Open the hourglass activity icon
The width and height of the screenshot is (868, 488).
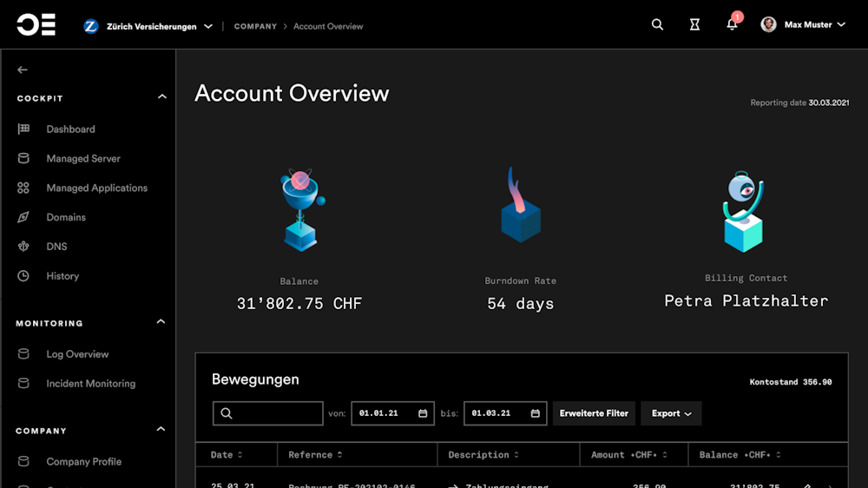point(694,25)
